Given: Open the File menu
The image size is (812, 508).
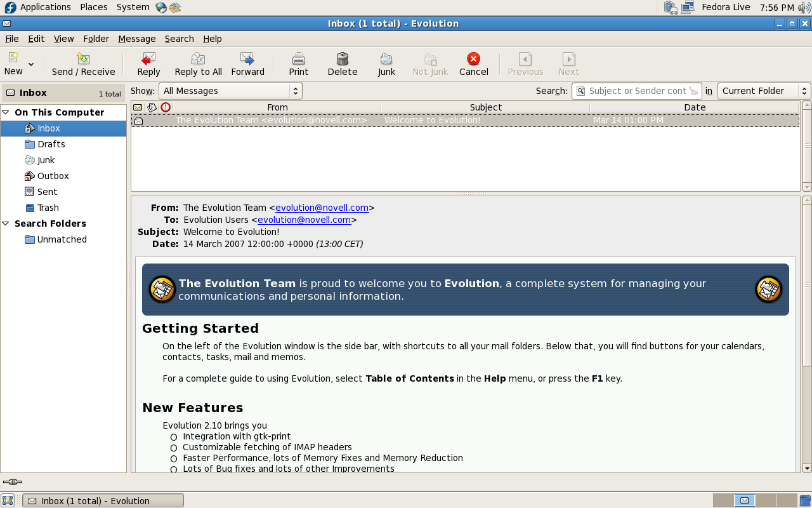Looking at the screenshot, I should coord(11,39).
